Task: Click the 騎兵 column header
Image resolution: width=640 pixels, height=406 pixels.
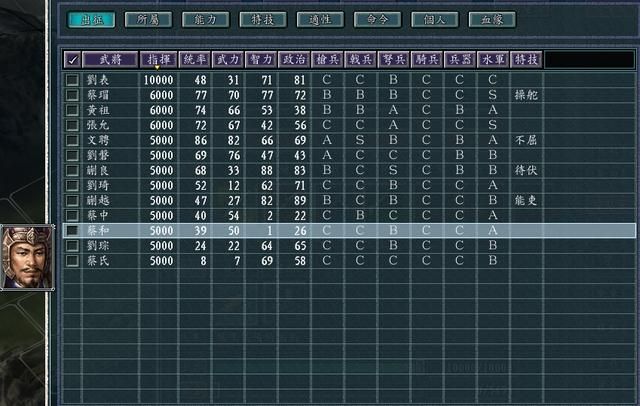Action: click(426, 60)
